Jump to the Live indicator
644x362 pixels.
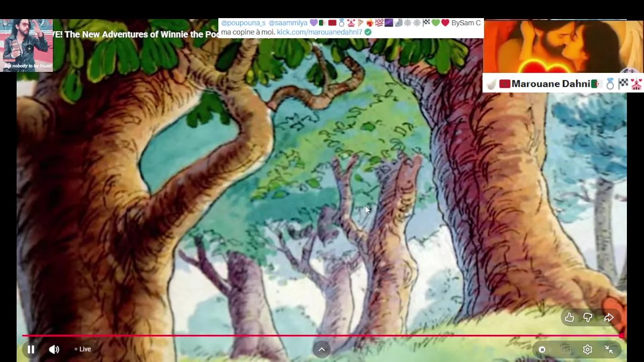click(x=83, y=349)
